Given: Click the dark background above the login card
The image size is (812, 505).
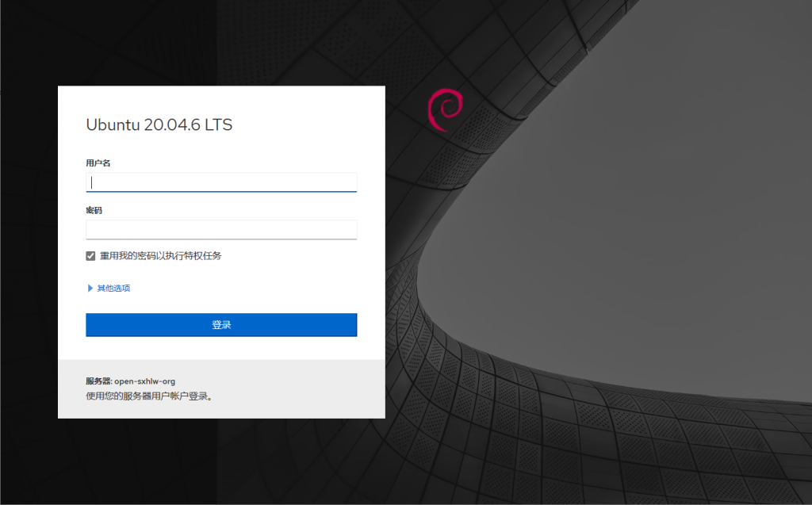Looking at the screenshot, I should (x=222, y=40).
